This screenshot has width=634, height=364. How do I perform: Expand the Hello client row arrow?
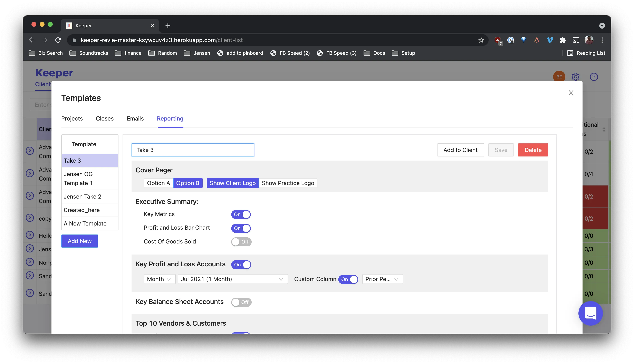pyautogui.click(x=30, y=235)
